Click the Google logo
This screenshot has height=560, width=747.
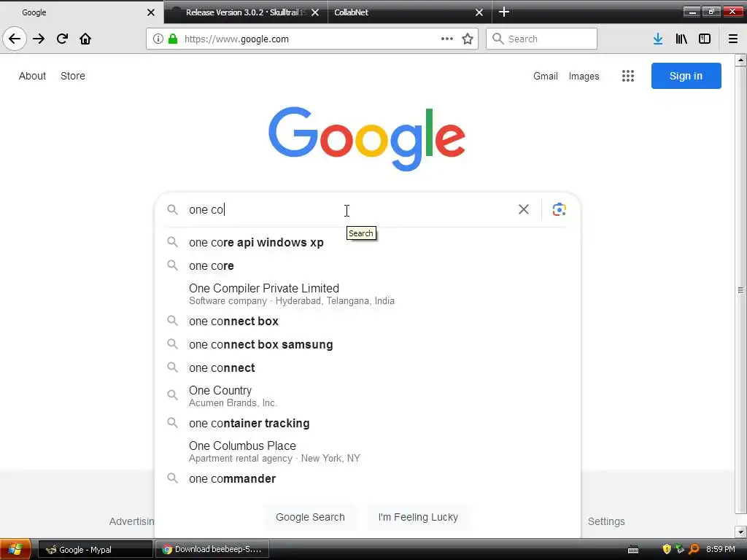click(x=367, y=139)
